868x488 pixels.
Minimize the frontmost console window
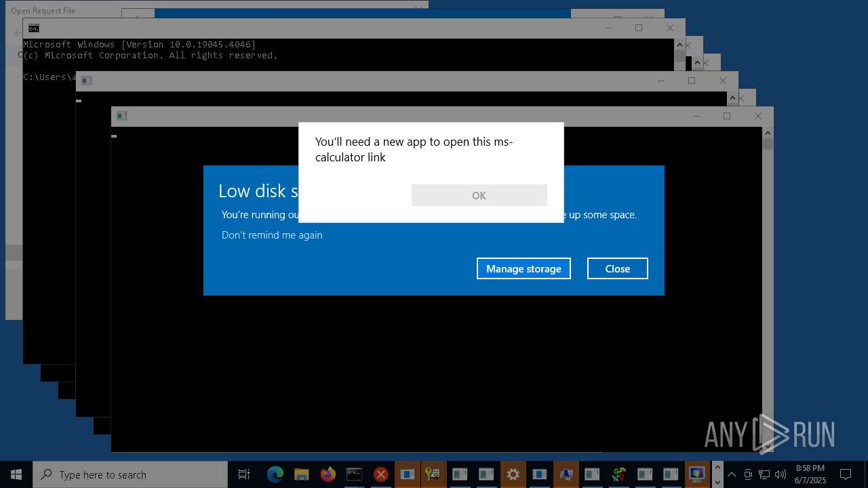[x=696, y=116]
